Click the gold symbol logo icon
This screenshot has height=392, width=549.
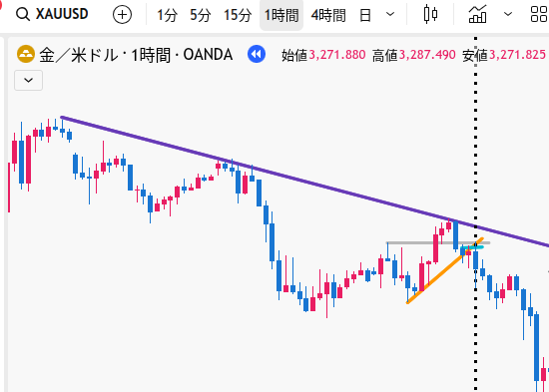(x=26, y=54)
